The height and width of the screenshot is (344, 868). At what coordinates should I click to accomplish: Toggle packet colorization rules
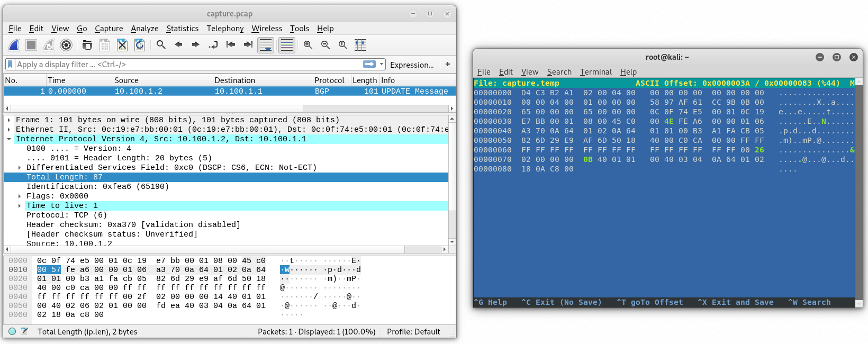pyautogui.click(x=287, y=45)
